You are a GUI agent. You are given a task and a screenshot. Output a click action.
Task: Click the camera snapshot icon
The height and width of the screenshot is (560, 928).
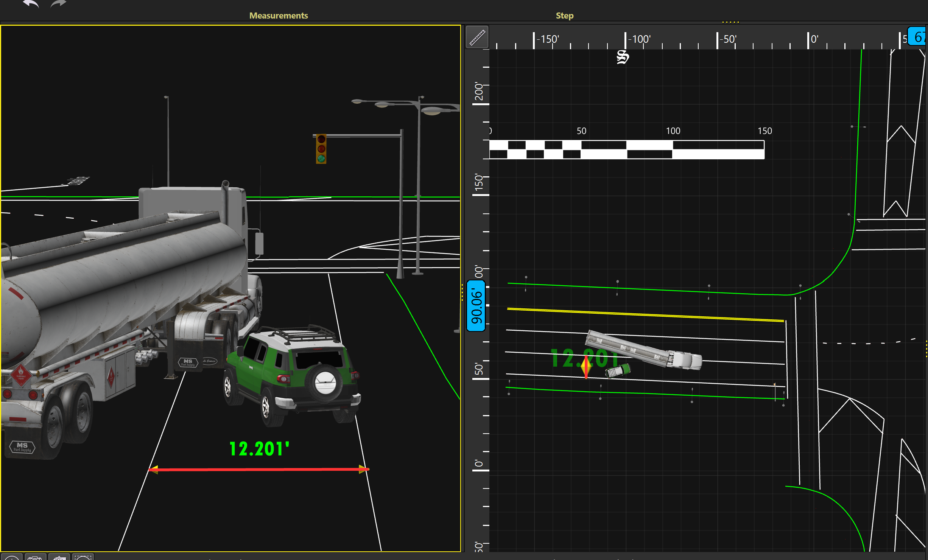click(35, 558)
